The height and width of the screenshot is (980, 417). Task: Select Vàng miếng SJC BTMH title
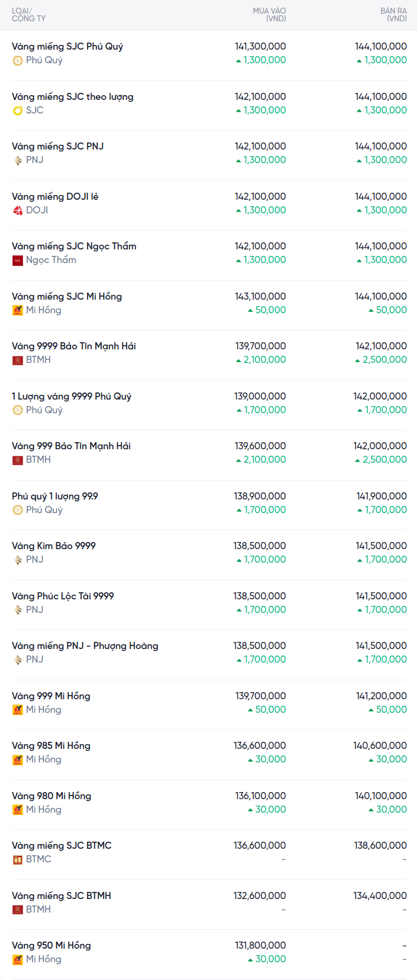pyautogui.click(x=62, y=896)
